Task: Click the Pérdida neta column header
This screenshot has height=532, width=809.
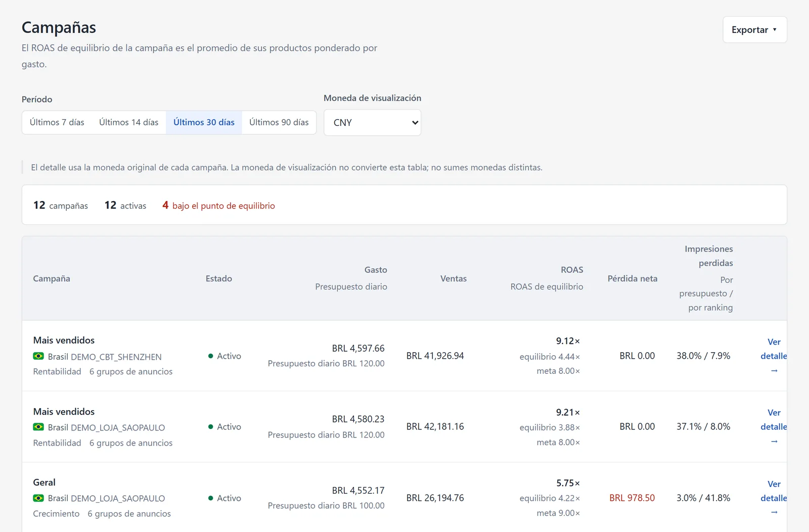Action: [633, 278]
